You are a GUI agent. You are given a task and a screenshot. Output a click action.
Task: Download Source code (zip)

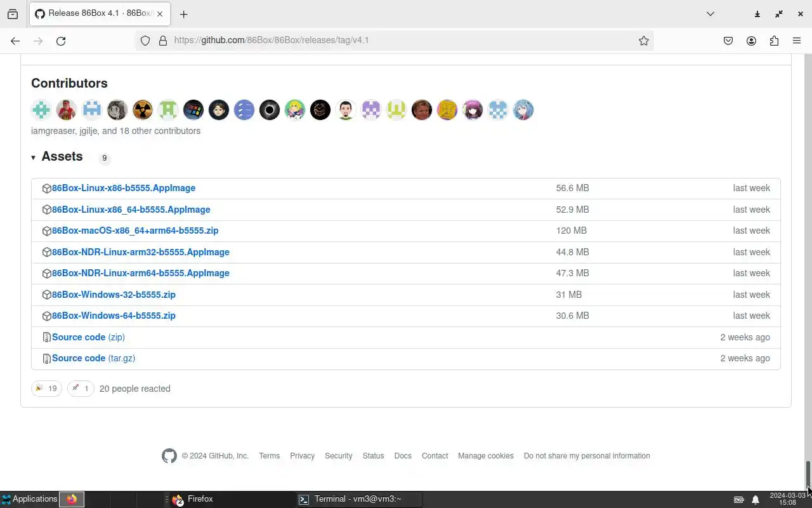(x=88, y=337)
